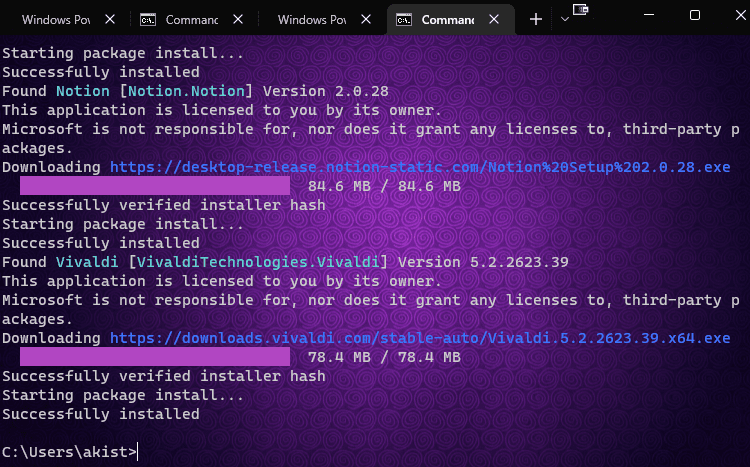Click 'Successfully installed' directly above 'Found Vivaldi'
The height and width of the screenshot is (467, 750).
click(x=101, y=243)
